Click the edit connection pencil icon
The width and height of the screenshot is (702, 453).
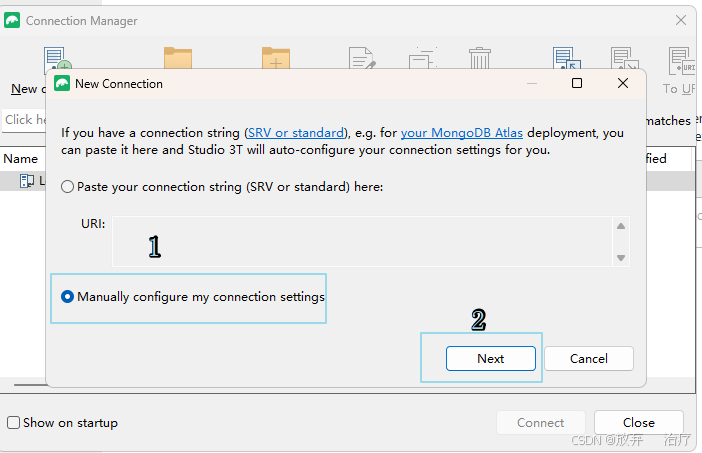pyautogui.click(x=362, y=58)
